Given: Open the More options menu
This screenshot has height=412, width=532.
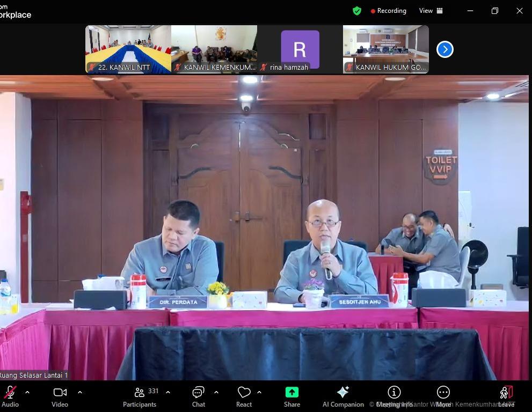Looking at the screenshot, I should pos(443,396).
